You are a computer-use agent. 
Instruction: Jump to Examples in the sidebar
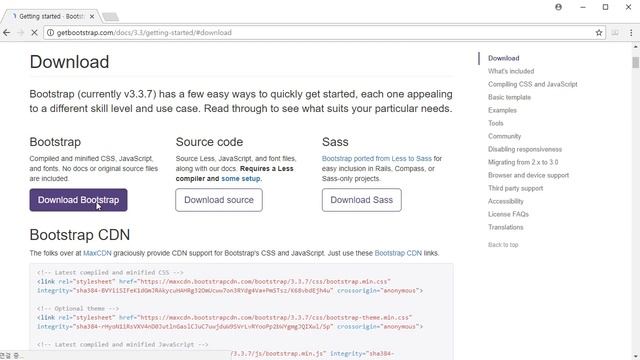click(x=502, y=110)
